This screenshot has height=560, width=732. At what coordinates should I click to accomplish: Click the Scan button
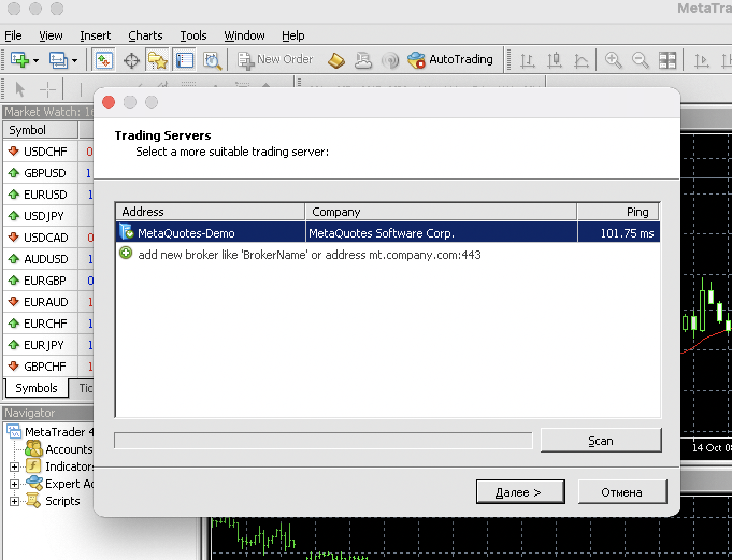600,441
